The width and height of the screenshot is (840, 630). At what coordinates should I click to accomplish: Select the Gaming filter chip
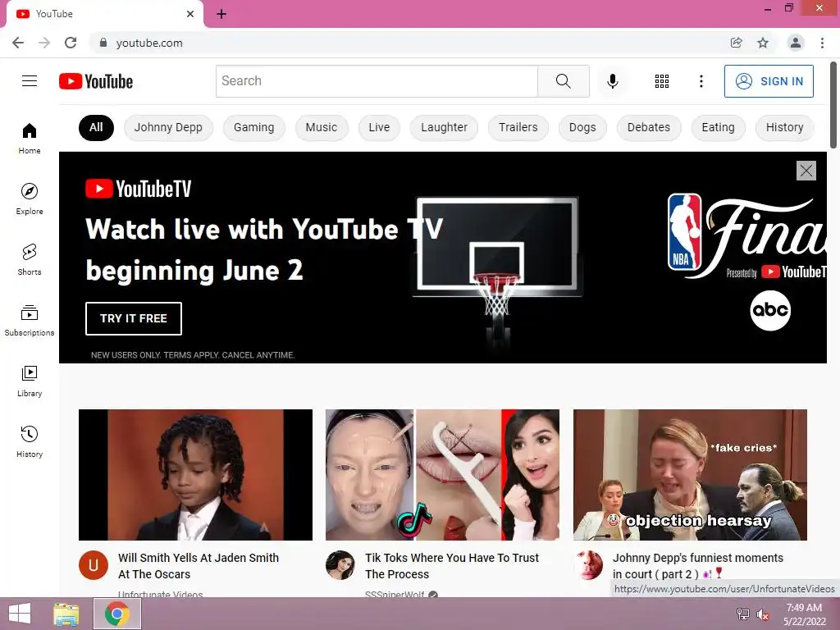pyautogui.click(x=254, y=127)
